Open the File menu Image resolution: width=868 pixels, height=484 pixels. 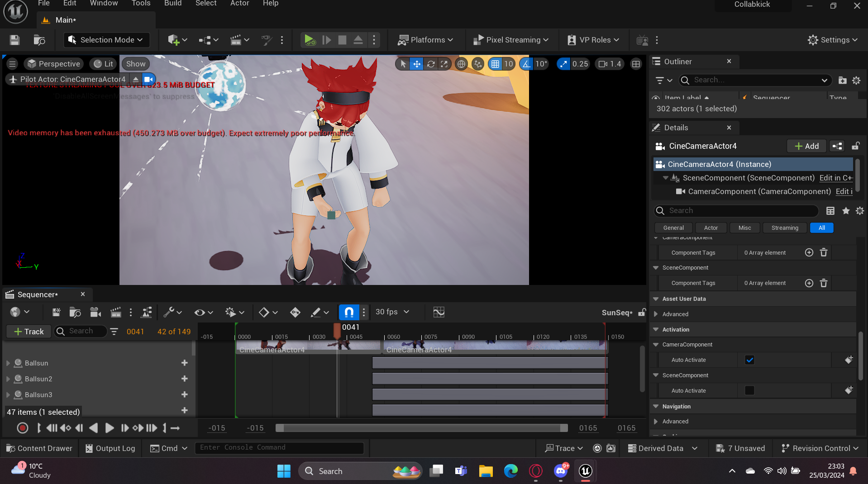click(44, 4)
